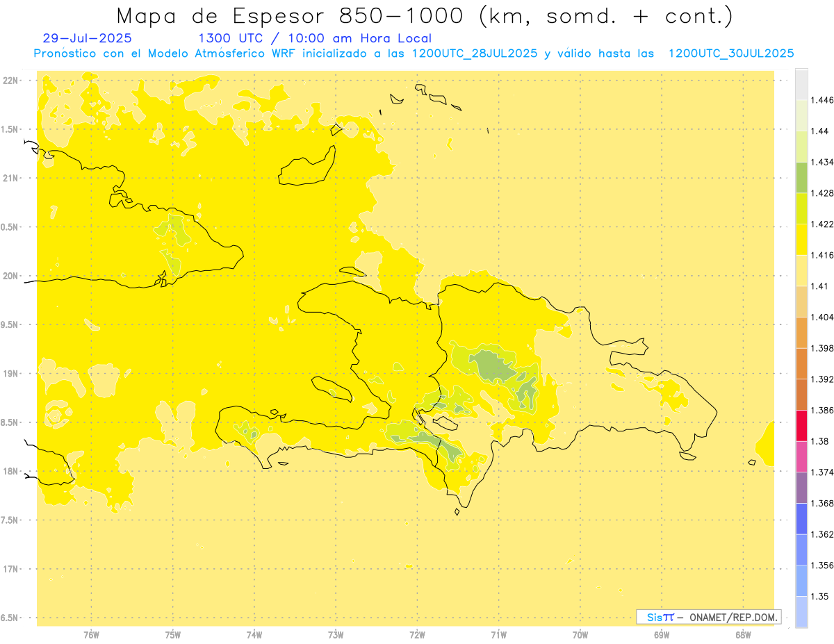Screen dimensions: 834x644
Task: Click the colorbar value 1.386
Action: tap(822, 410)
